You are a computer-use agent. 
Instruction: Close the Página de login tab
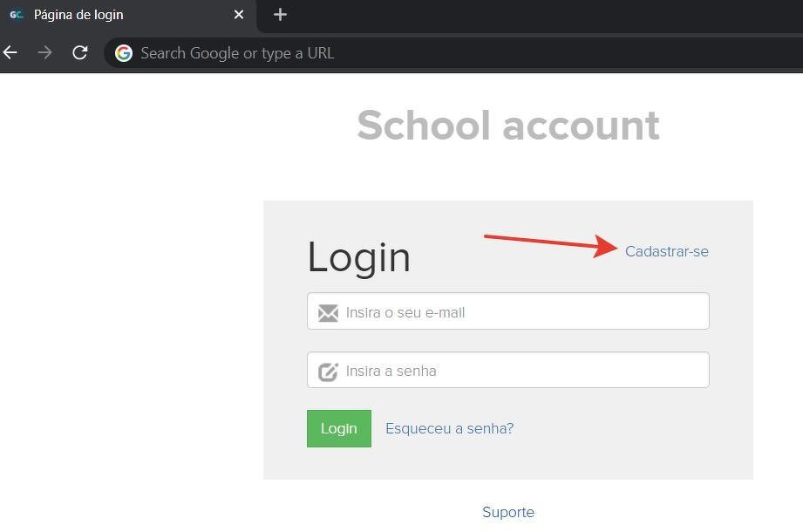239,15
